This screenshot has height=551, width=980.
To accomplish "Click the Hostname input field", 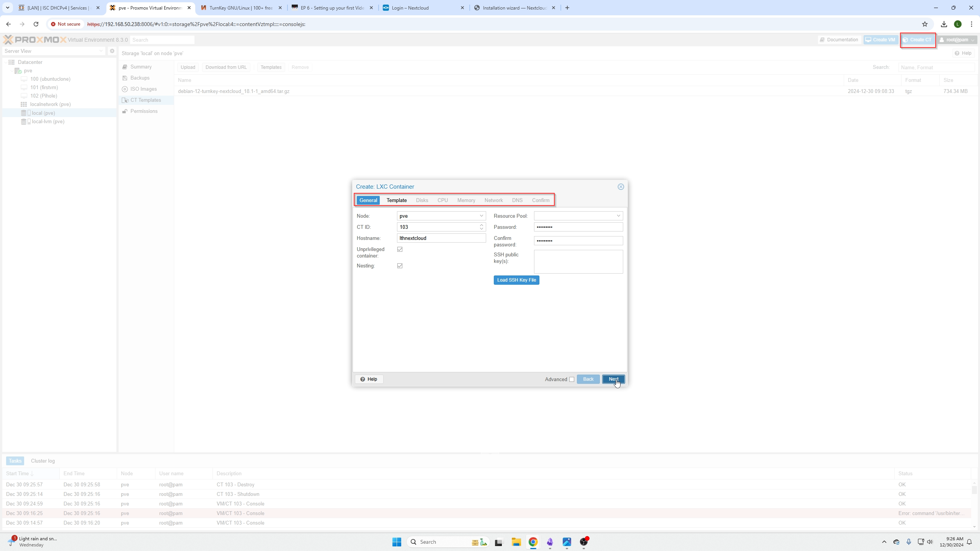I will (x=441, y=238).
